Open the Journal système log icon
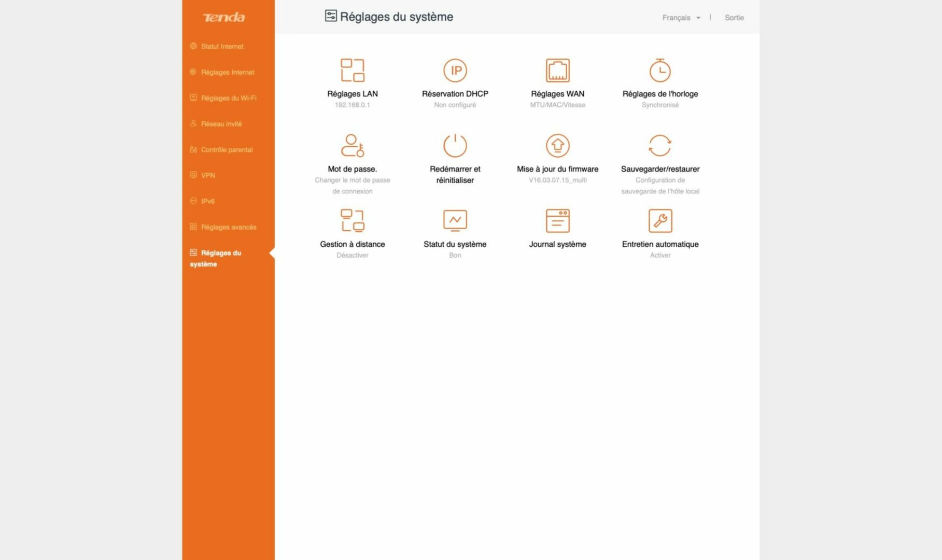 [557, 221]
